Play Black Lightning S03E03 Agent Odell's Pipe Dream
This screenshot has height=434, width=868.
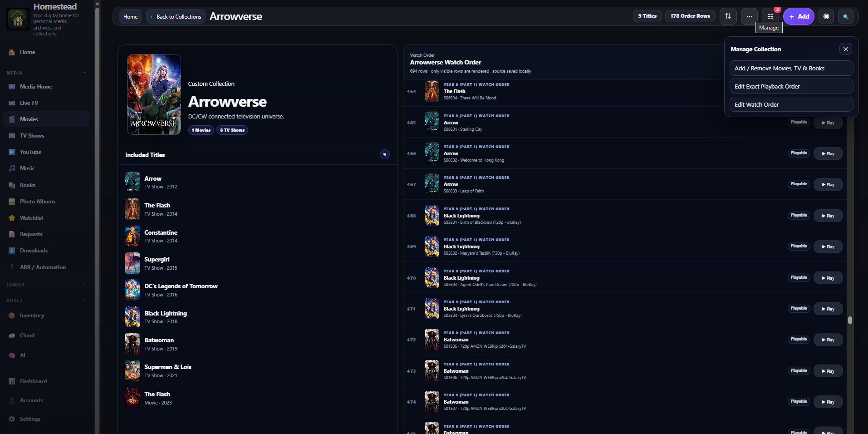click(x=828, y=278)
